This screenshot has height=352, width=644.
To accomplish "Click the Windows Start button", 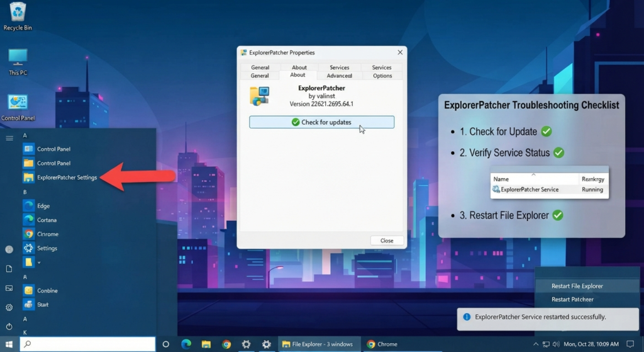I will [x=9, y=344].
